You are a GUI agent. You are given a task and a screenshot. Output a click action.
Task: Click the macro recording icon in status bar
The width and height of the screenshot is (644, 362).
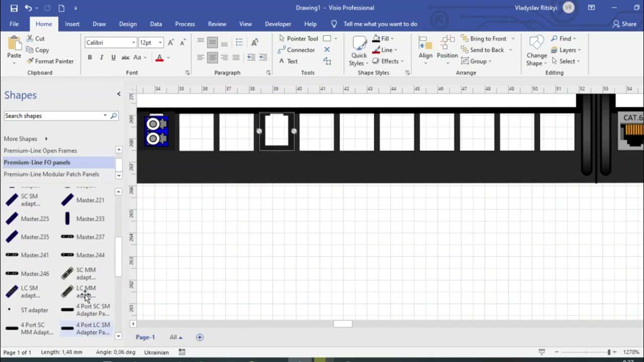(182, 352)
